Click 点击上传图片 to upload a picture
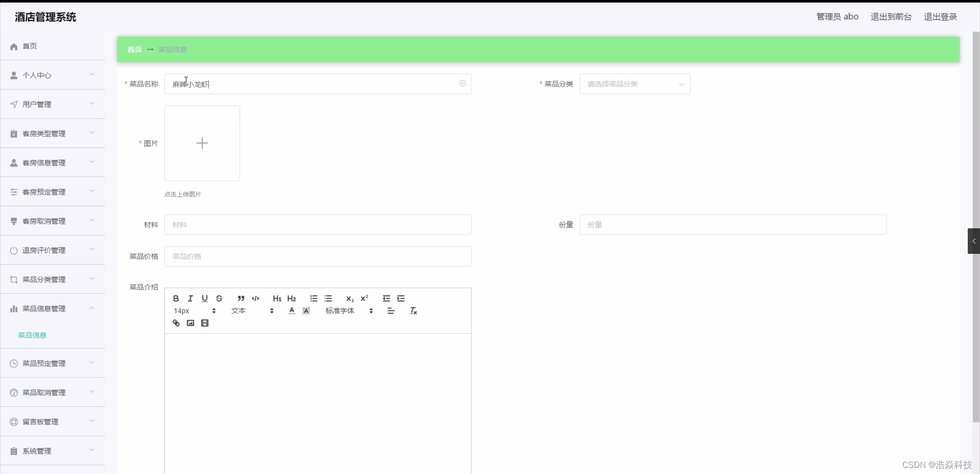The height and width of the screenshot is (474, 980). click(182, 194)
